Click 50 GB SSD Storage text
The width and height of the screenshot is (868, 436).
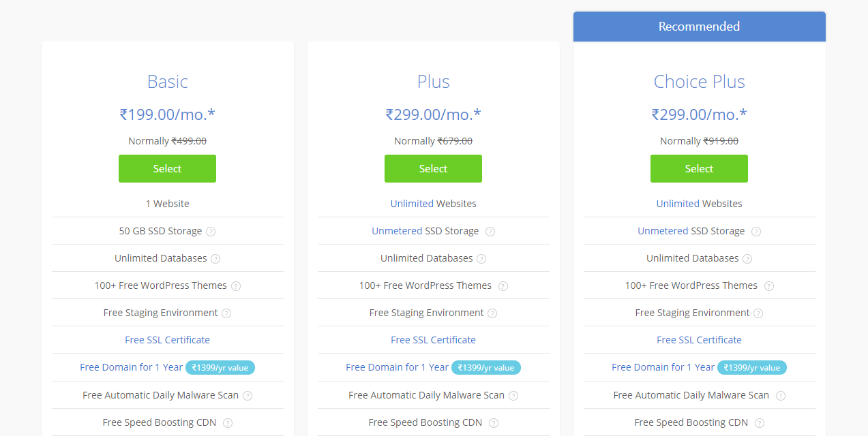tap(160, 231)
